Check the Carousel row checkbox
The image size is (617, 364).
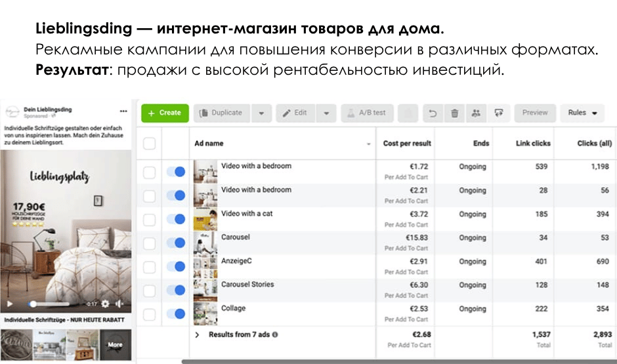[x=149, y=243]
